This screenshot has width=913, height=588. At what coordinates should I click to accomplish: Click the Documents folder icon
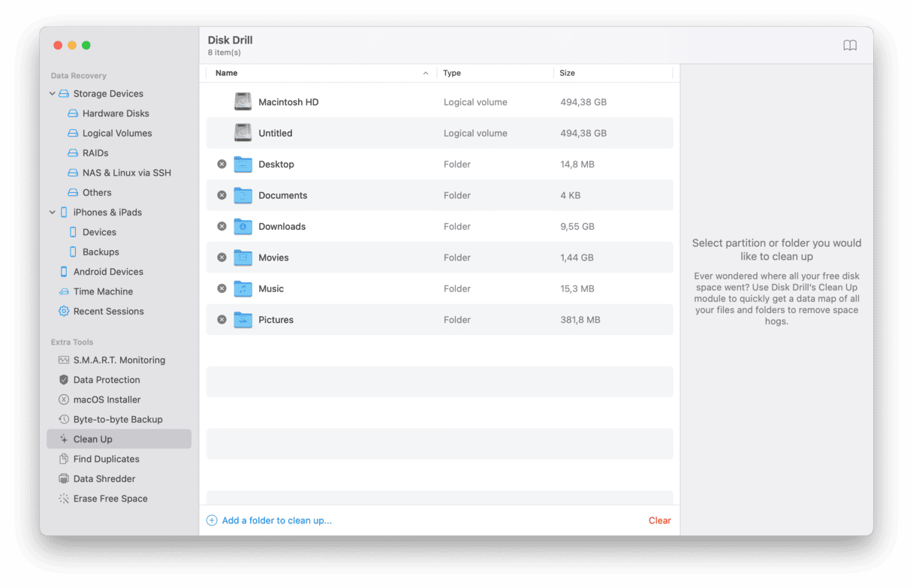tap(243, 195)
